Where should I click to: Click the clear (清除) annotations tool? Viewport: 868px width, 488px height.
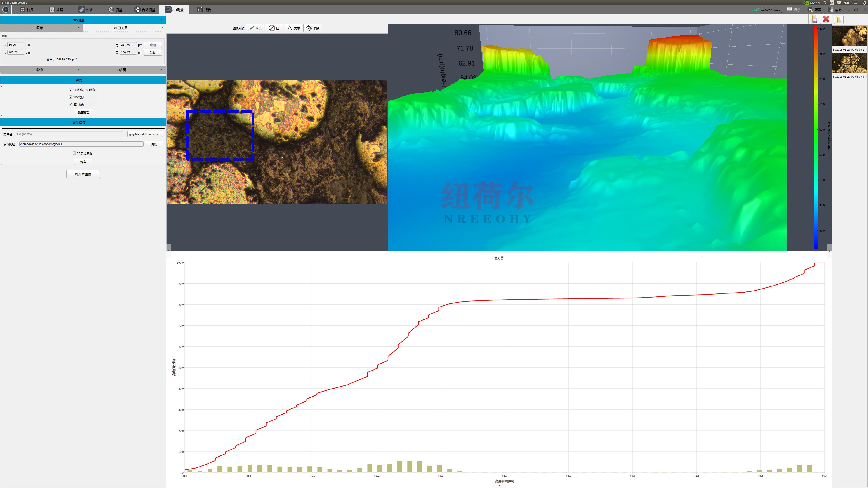(x=312, y=28)
